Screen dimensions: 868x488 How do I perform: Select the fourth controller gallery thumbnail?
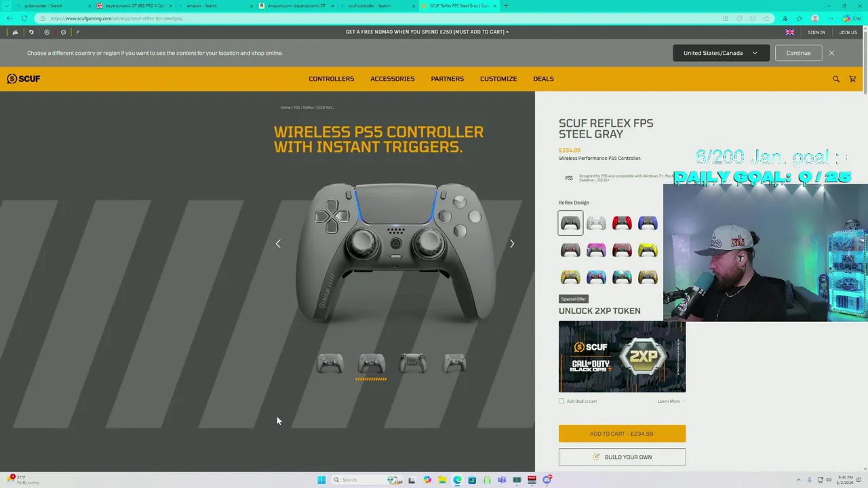(x=454, y=364)
